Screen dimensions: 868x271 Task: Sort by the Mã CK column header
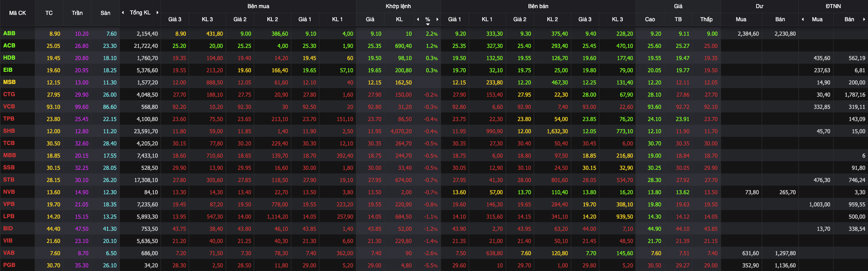[x=18, y=13]
